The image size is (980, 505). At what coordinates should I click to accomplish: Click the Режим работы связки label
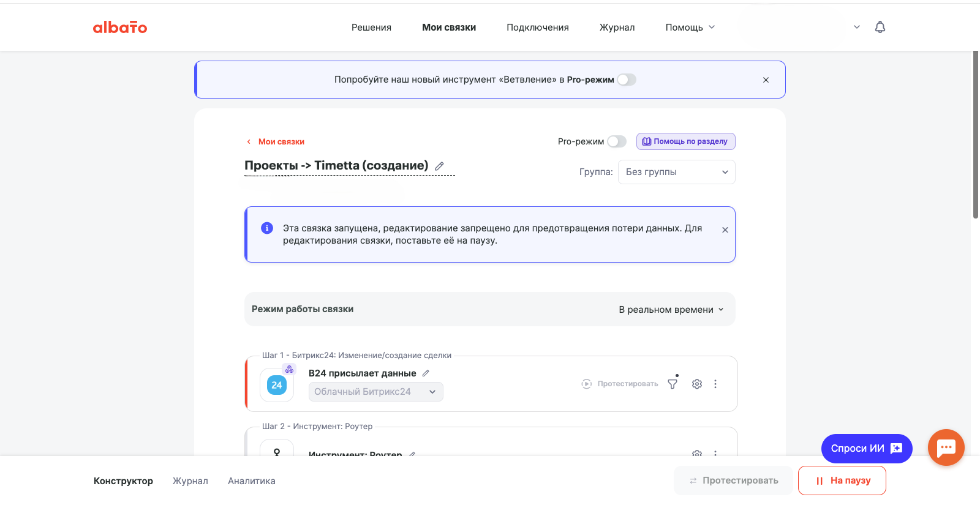tap(303, 309)
